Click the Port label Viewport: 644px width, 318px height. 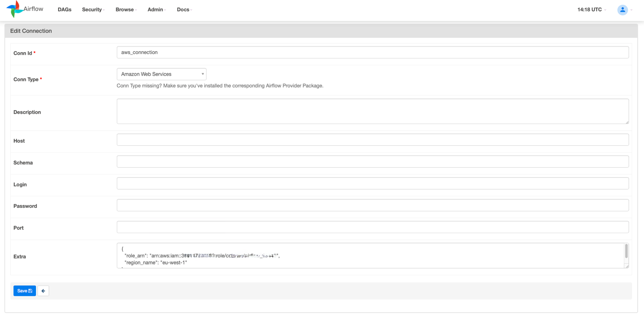(18, 228)
